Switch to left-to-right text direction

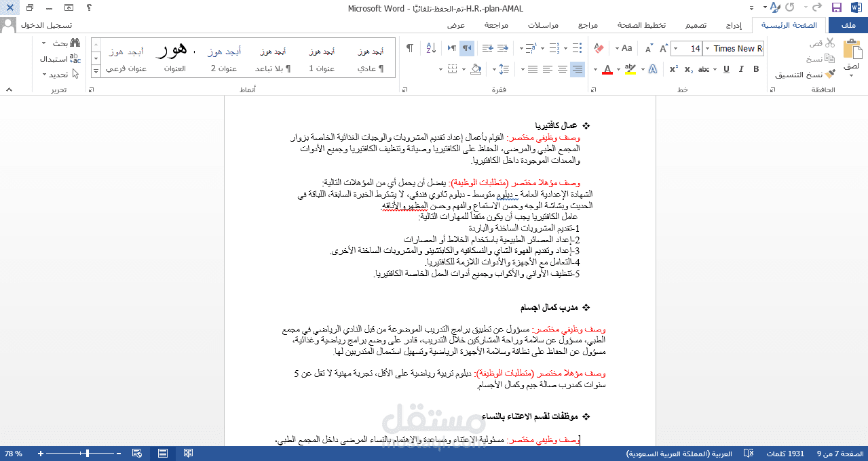coord(451,48)
